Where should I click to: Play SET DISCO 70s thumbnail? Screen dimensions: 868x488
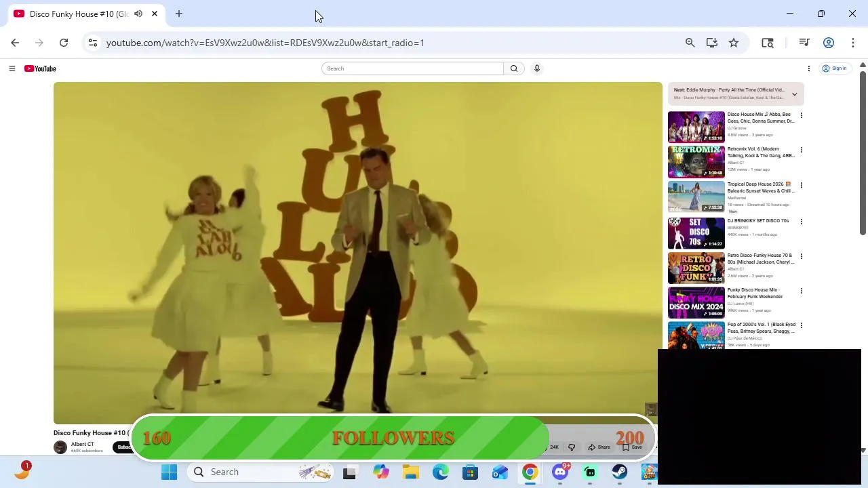point(696,232)
